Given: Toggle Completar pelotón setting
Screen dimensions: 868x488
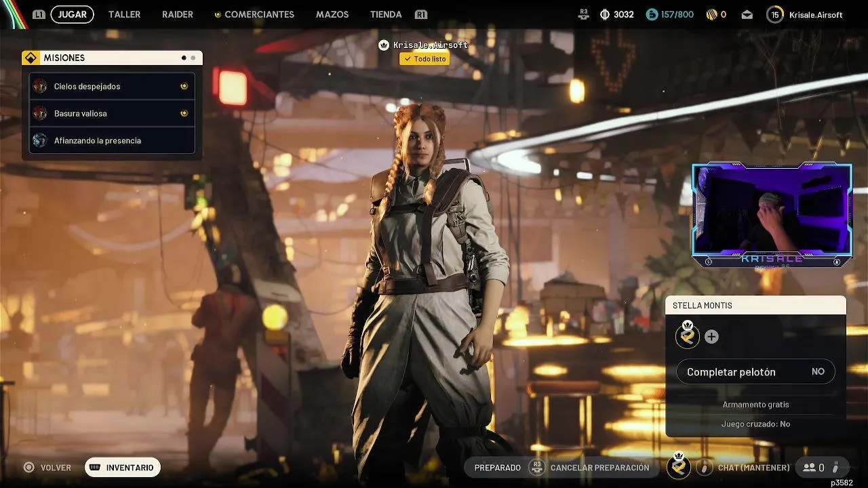Looking at the screenshot, I should coord(755,371).
